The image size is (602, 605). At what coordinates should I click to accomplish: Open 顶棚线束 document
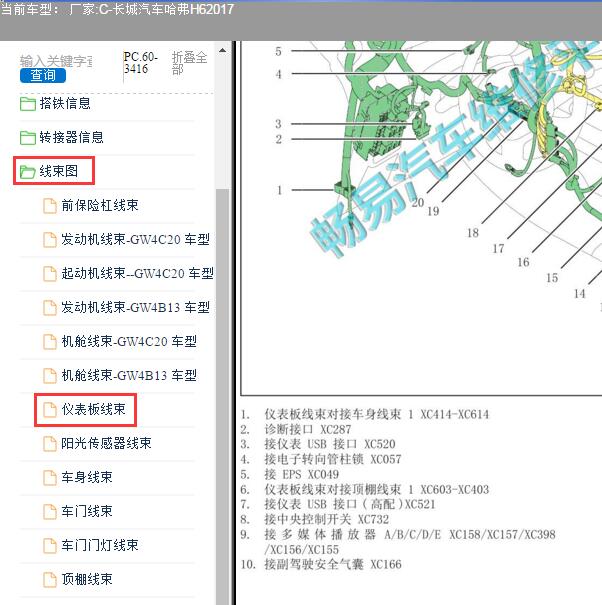(x=87, y=579)
